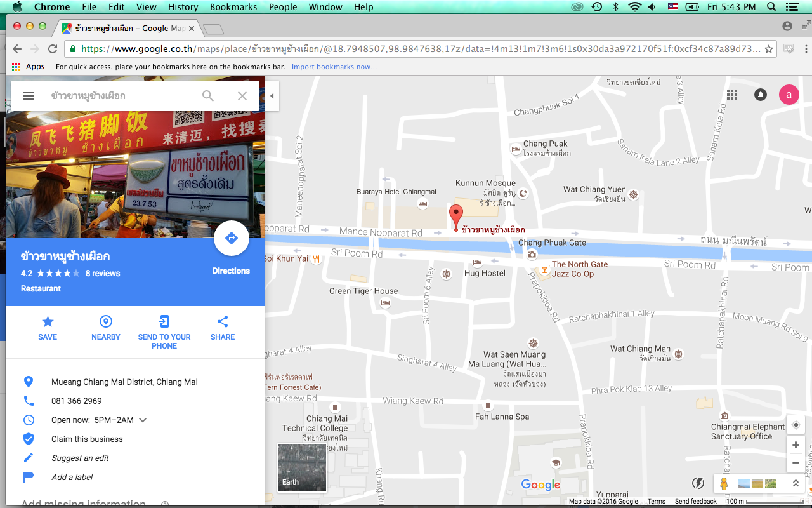
Task: Click the 8 reviews link
Action: 103,274
